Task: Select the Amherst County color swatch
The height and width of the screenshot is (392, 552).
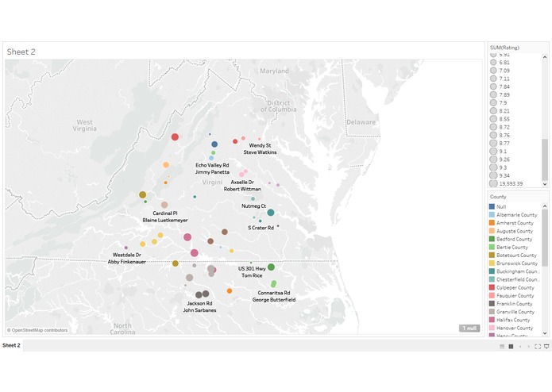Action: (492, 223)
